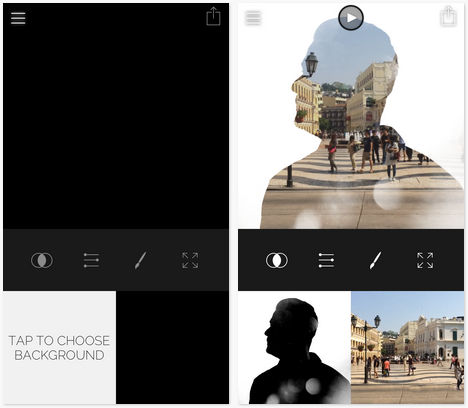Tap share icon on right screen

(x=448, y=16)
